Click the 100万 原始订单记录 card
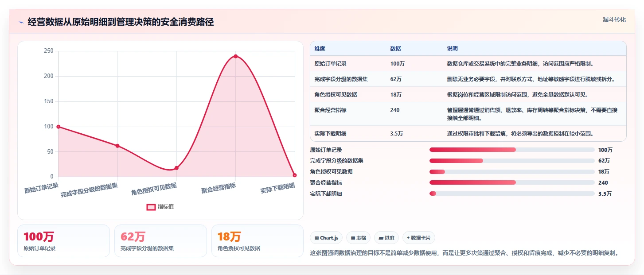Viewport: 644px width, 275px height. point(63,241)
